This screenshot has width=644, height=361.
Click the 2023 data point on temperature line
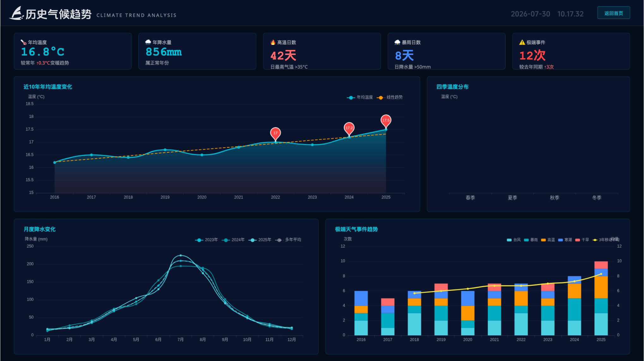312,145
